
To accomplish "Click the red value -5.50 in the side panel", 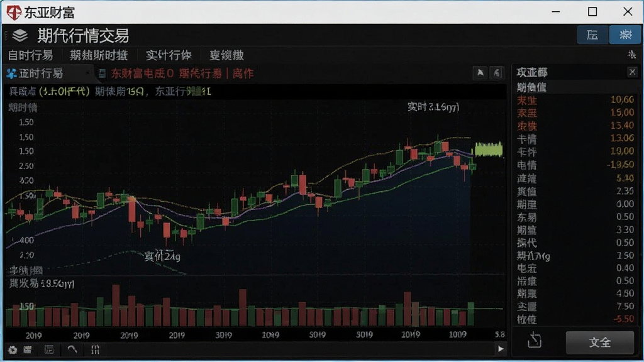I will (623, 319).
